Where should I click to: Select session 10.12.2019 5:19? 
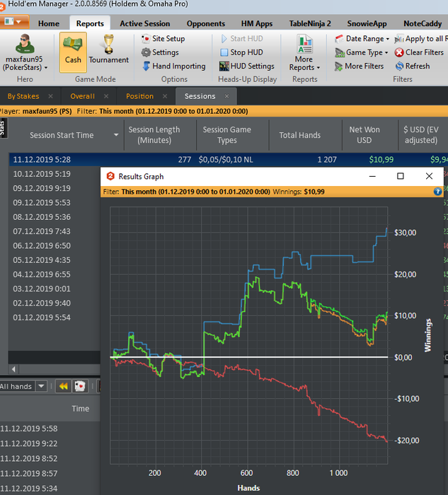[x=42, y=174]
